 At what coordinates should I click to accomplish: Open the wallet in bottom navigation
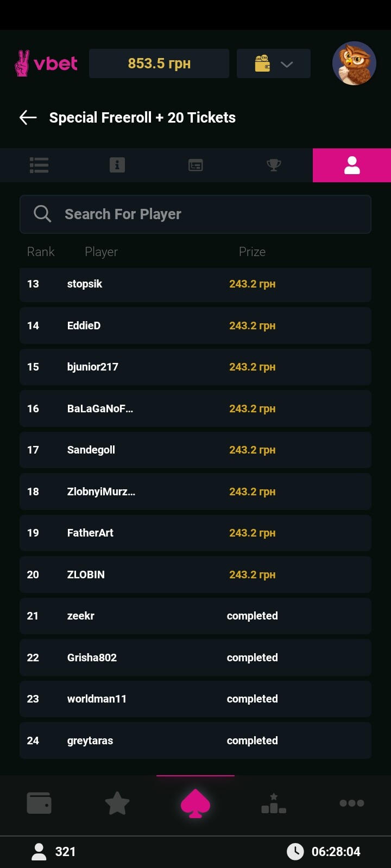click(x=39, y=803)
